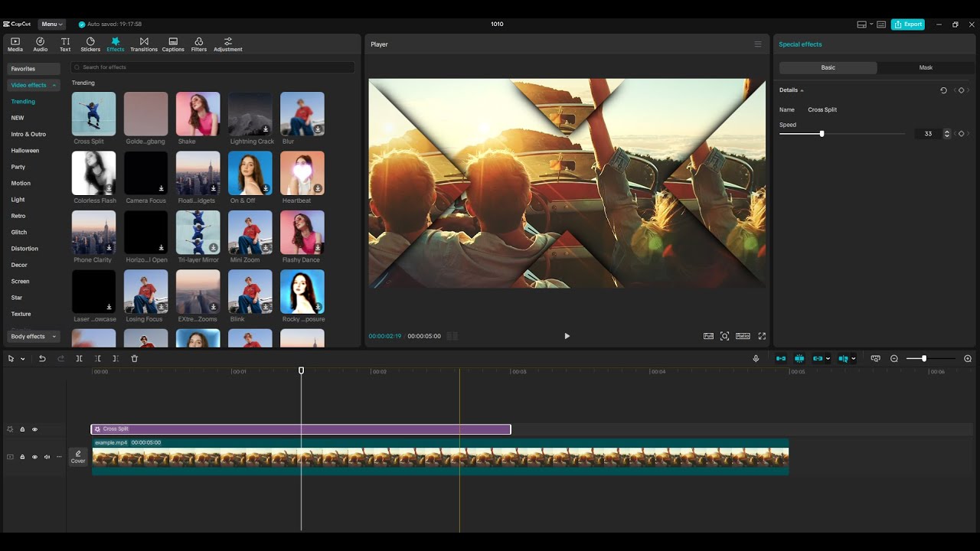980x551 pixels.
Task: Switch to the Mask tab
Action: pyautogui.click(x=926, y=67)
